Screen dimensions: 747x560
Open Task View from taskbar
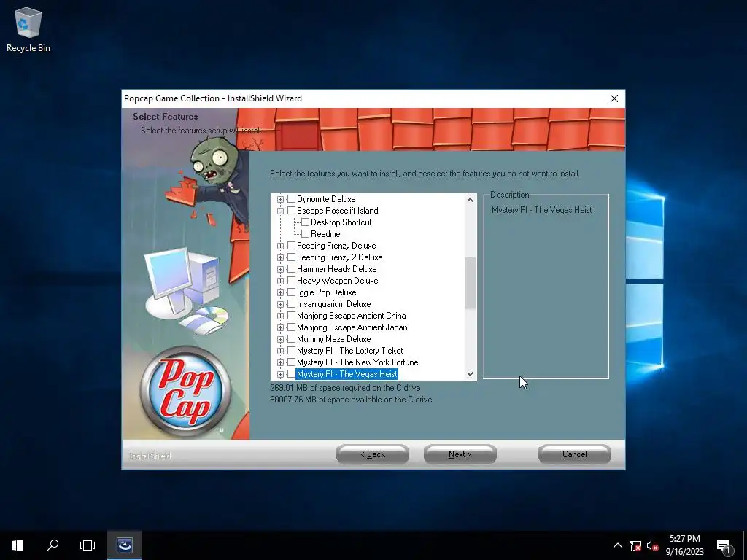pos(88,545)
